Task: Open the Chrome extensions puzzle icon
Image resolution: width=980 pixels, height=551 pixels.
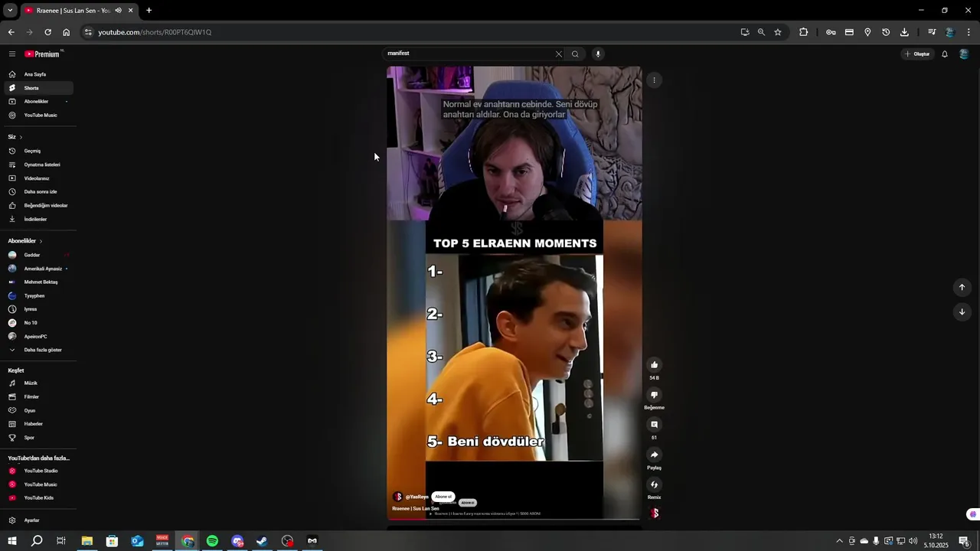Action: (x=803, y=32)
